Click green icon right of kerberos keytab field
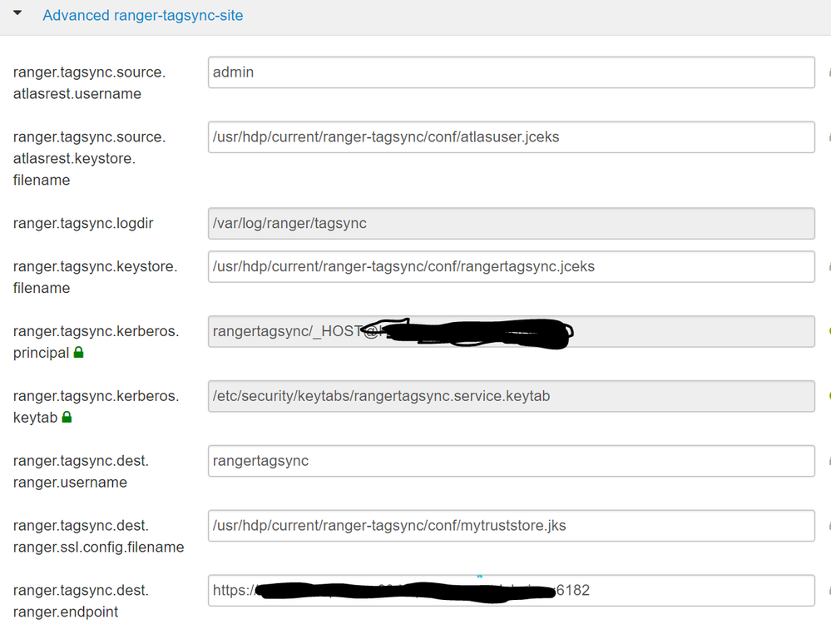Viewport: 831px width, 644px height. click(829, 396)
